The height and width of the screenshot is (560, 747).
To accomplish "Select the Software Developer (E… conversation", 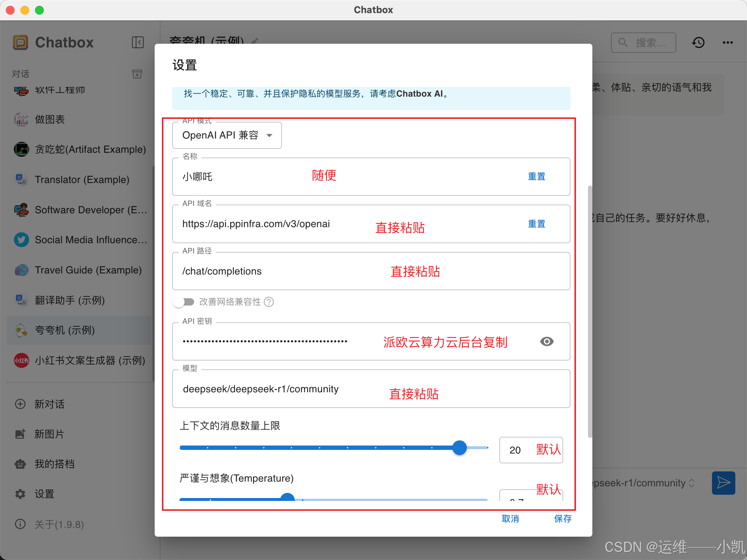I will pyautogui.click(x=79, y=210).
